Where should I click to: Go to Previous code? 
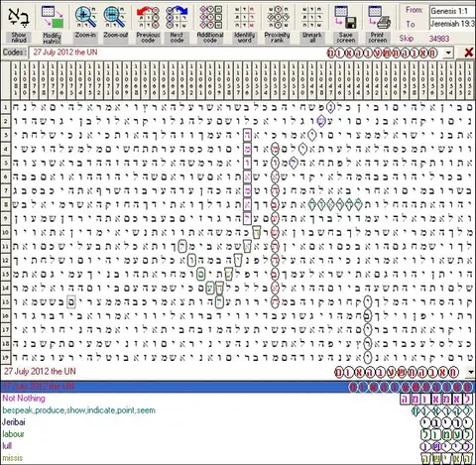(148, 17)
